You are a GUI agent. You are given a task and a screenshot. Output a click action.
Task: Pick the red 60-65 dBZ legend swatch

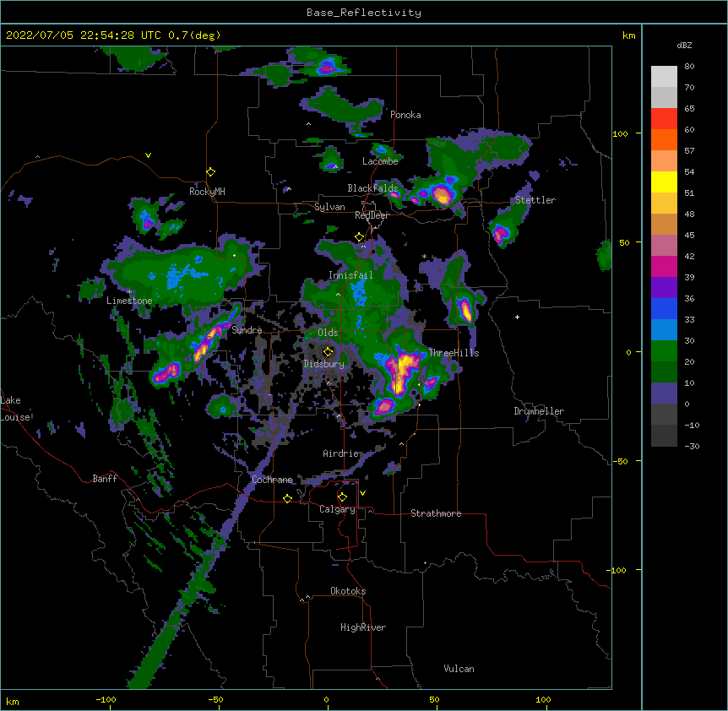(664, 119)
